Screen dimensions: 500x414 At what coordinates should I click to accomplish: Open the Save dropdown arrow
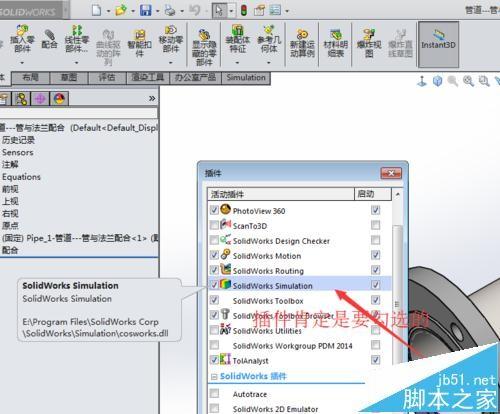coord(157,11)
